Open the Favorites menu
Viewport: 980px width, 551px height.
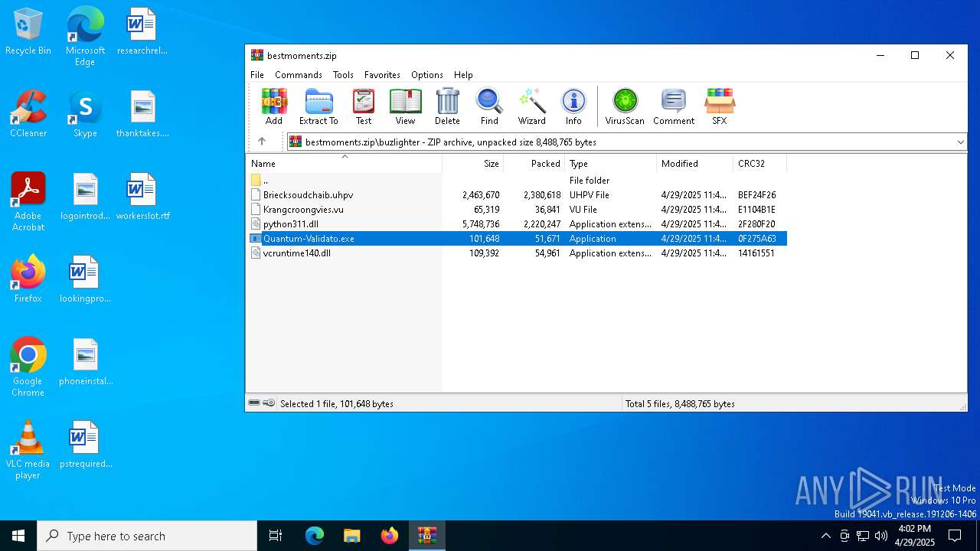pos(382,75)
